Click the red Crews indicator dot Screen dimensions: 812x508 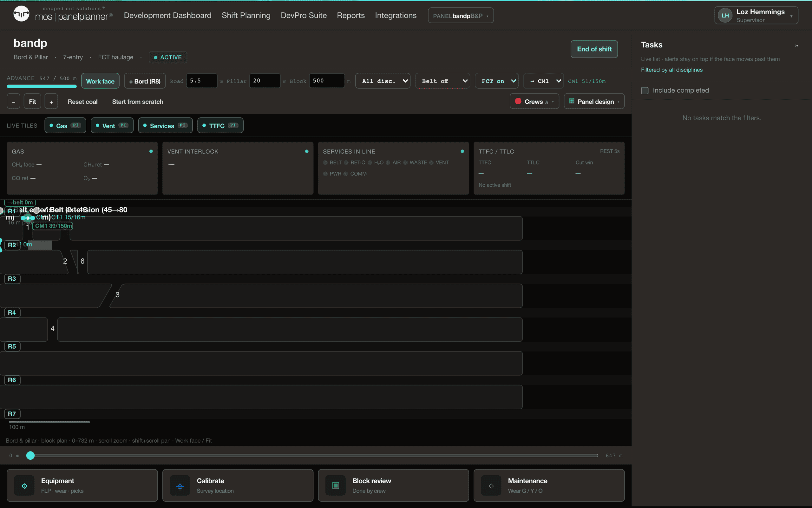[x=518, y=101]
